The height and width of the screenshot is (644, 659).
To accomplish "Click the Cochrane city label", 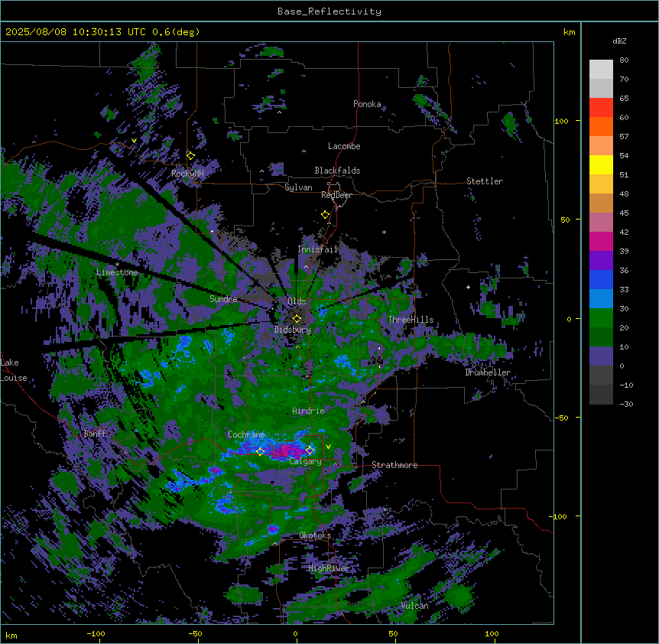I will (246, 434).
